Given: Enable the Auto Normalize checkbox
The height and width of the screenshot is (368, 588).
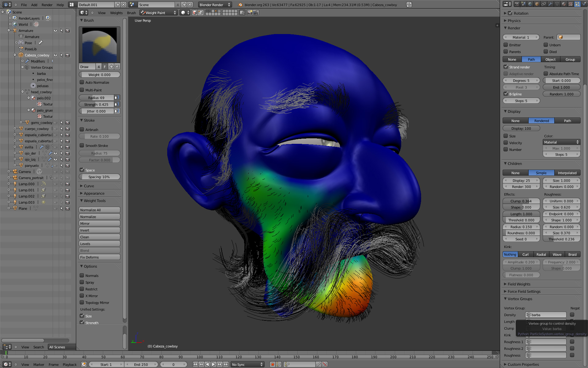Looking at the screenshot, I should coord(82,82).
